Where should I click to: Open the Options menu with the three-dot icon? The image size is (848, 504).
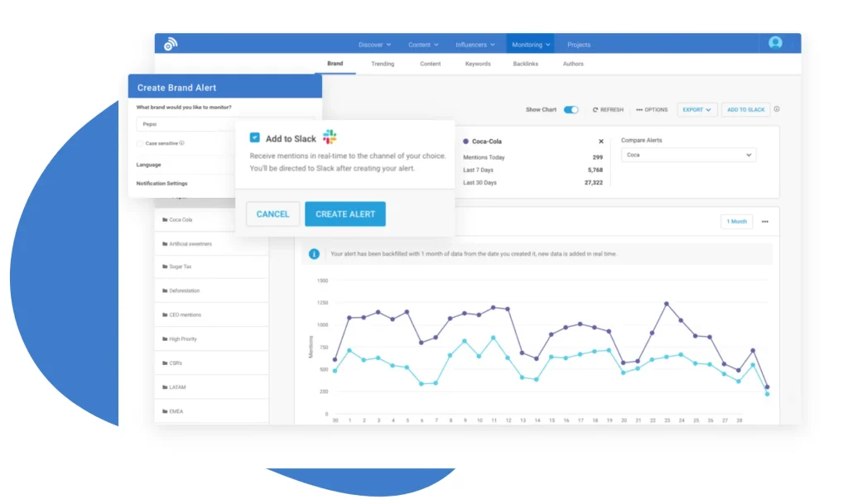[x=652, y=108]
